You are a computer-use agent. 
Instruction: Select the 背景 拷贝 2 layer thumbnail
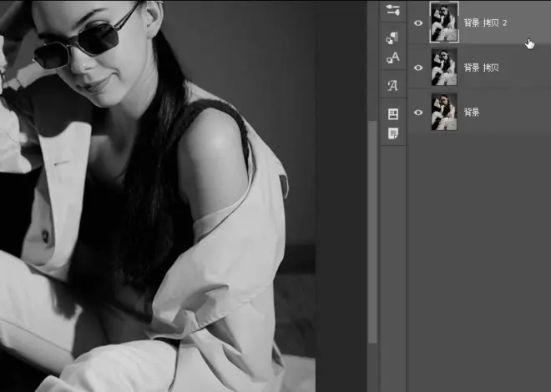tap(444, 23)
